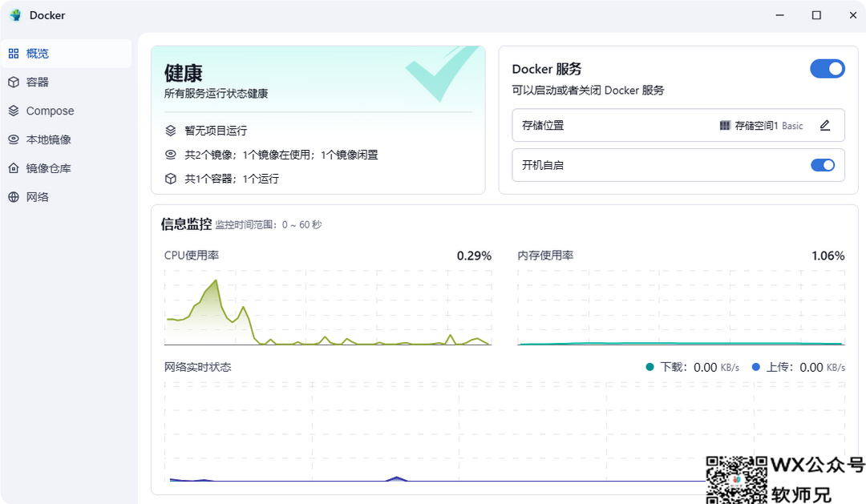This screenshot has height=504, width=866.
Task: Click the 内存使用率 label
Action: point(545,255)
